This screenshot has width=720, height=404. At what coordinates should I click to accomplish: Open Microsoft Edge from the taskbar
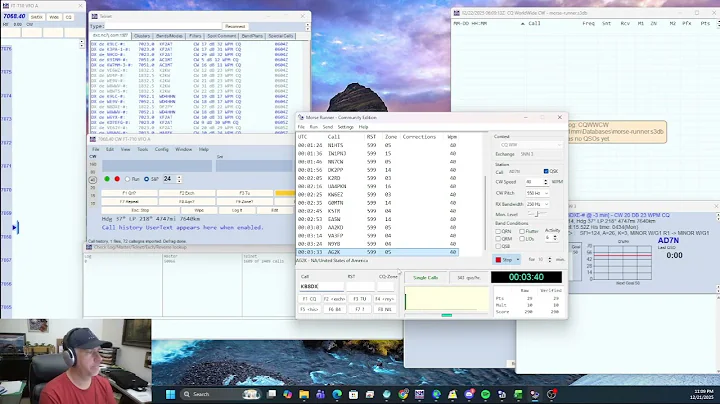point(337,394)
